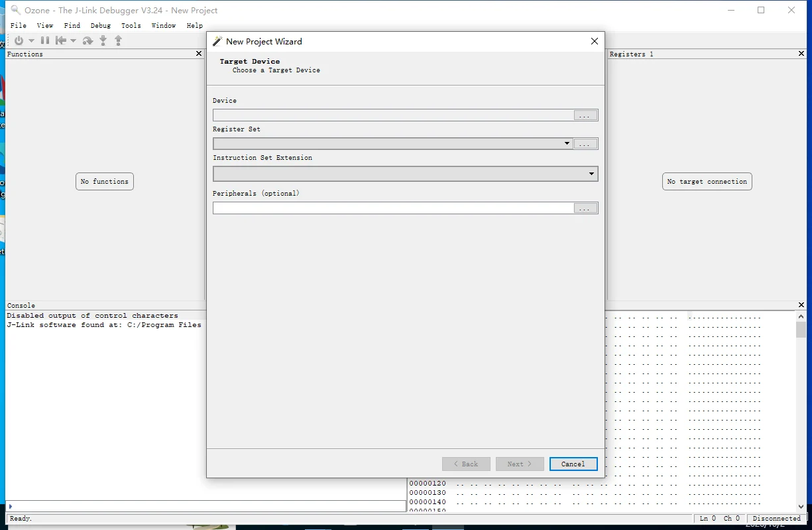Click the wizard wand icon in the dialog title

pos(217,41)
